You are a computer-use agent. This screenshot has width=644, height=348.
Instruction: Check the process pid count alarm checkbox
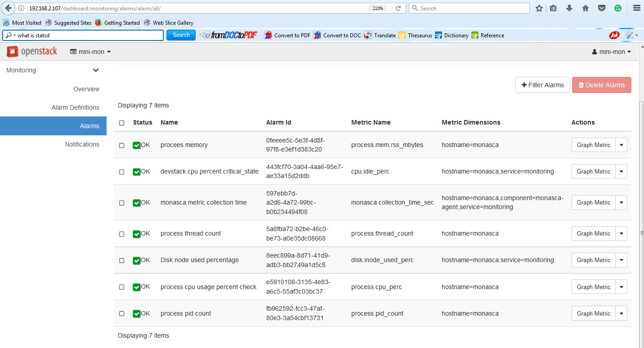pyautogui.click(x=122, y=313)
